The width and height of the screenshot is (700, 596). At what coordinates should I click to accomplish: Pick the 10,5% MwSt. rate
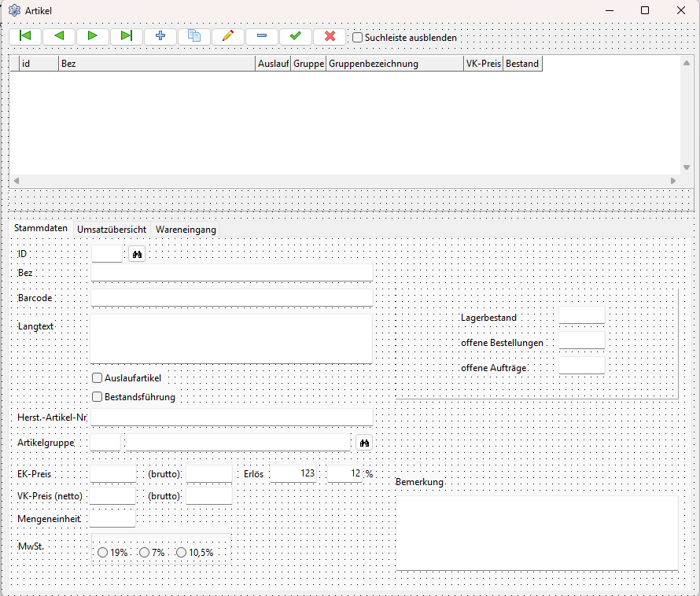[181, 553]
